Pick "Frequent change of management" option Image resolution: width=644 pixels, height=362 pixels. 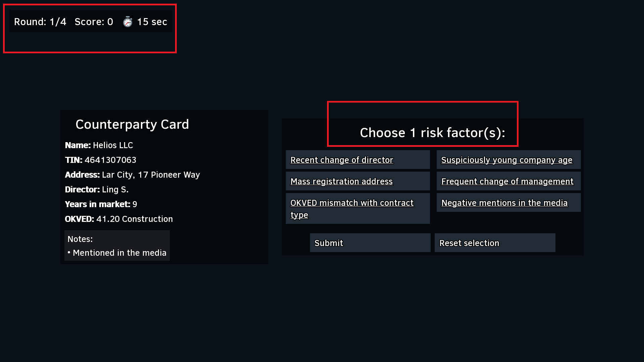[x=507, y=181]
